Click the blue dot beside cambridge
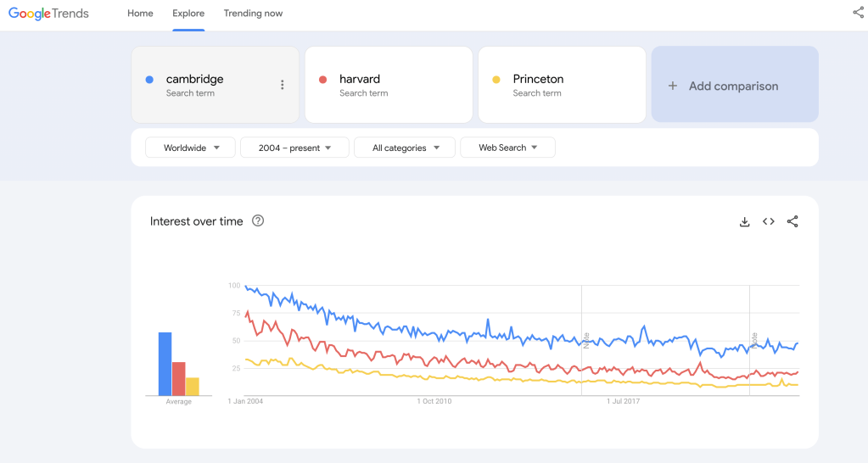868x463 pixels. pyautogui.click(x=149, y=80)
